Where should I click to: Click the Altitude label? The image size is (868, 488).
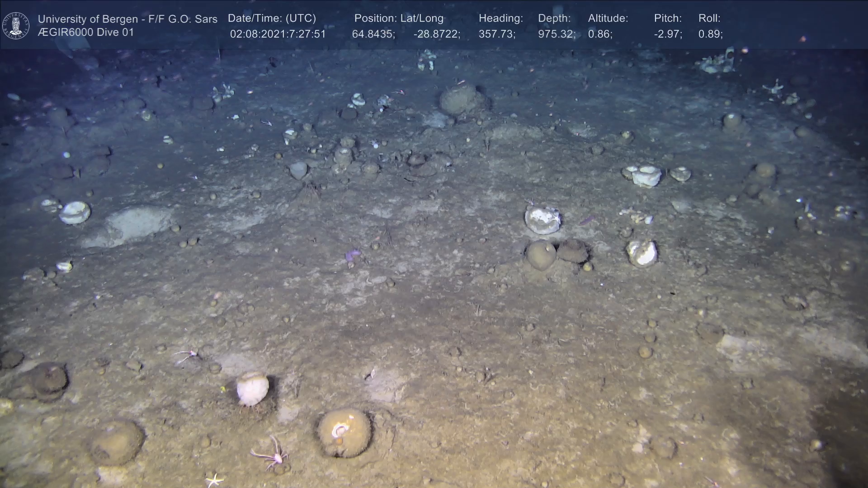(608, 19)
